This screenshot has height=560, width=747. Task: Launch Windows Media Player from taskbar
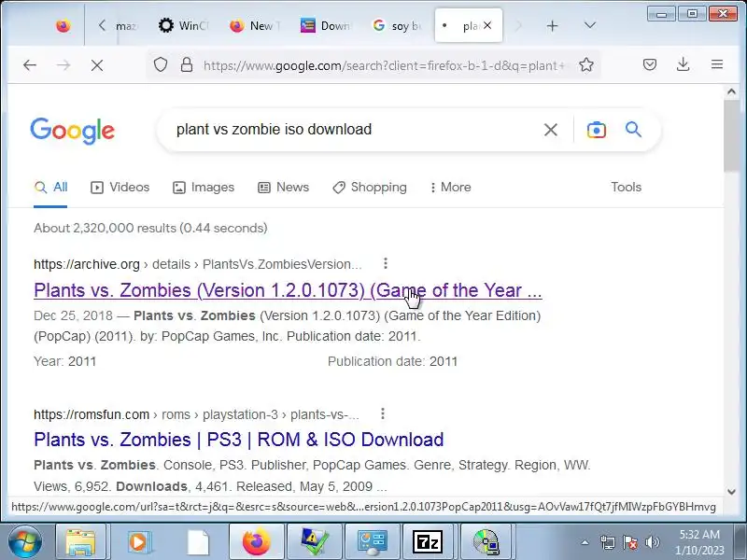tap(139, 542)
